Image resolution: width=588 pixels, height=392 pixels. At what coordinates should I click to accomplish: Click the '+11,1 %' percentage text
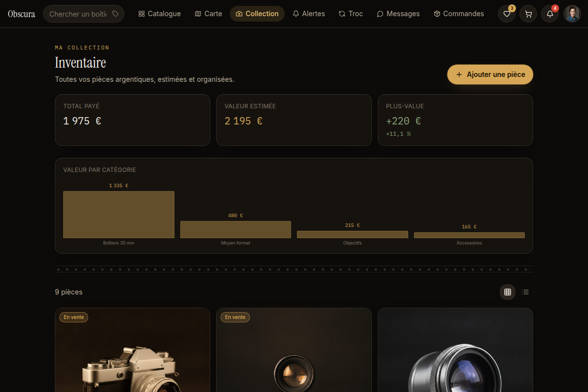[x=398, y=134]
